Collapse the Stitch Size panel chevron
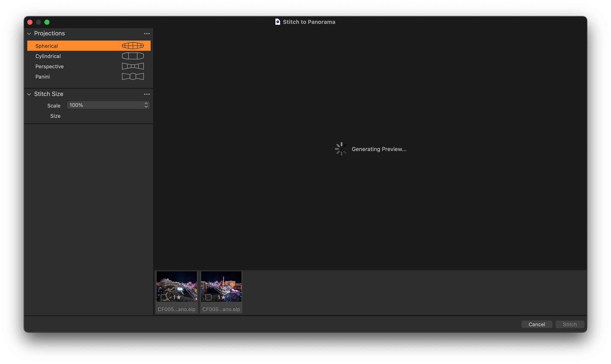 coord(29,94)
